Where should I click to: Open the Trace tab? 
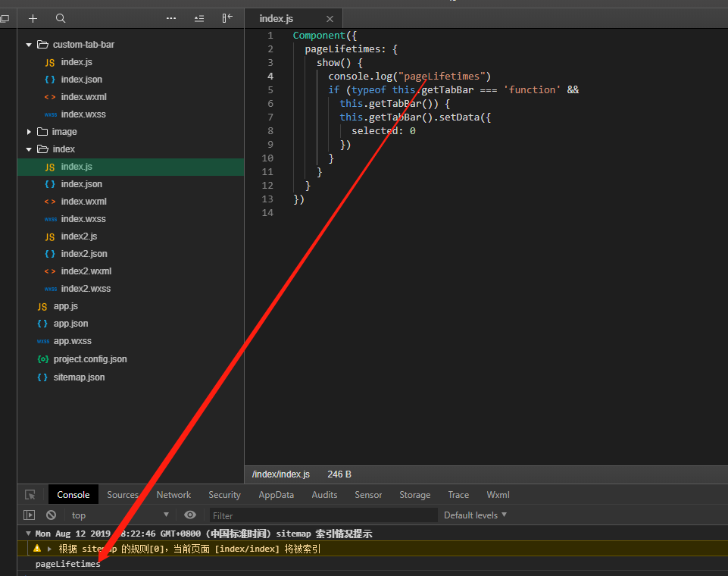tap(458, 495)
